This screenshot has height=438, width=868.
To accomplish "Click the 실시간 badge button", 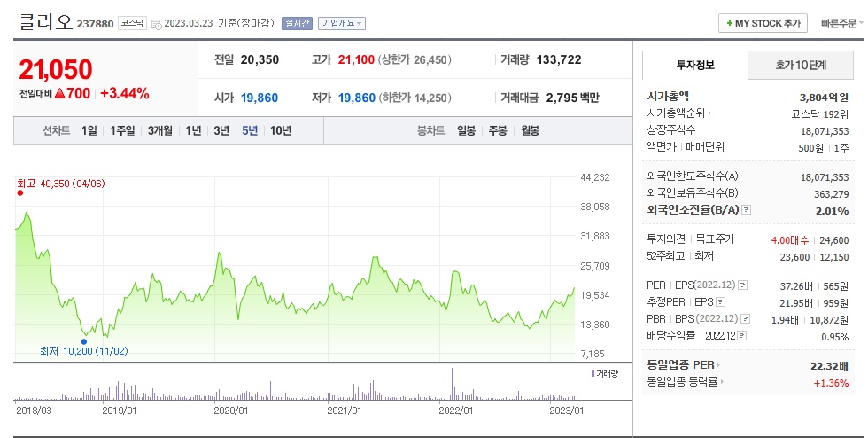I will [x=298, y=23].
